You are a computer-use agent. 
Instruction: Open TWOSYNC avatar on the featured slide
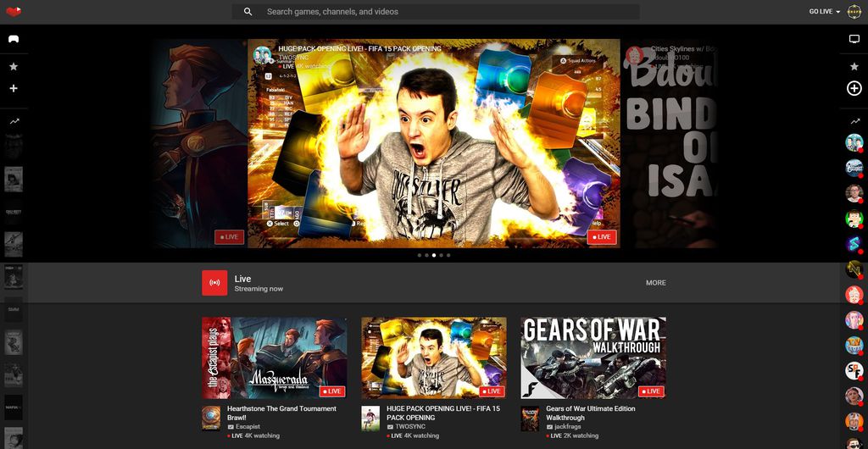pos(263,55)
